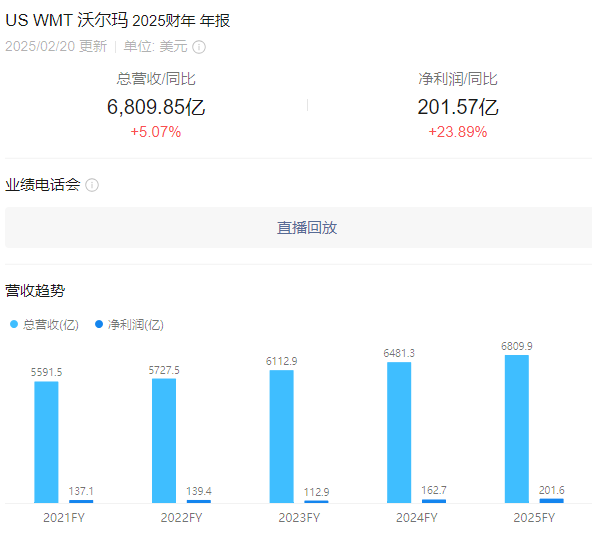Click net profit value 201.57亿
592x535 pixels.
tap(458, 107)
